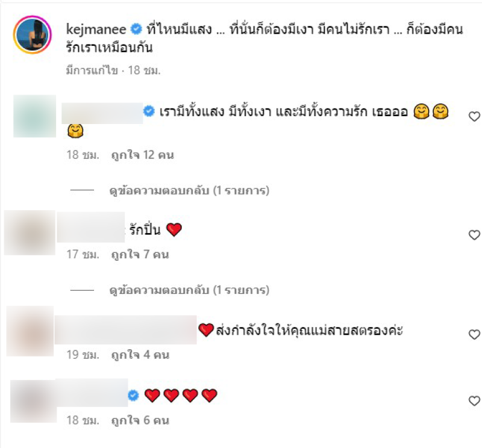482x448 pixels.
Task: View who liked: ถูกใจ 4 คน
Action: click(140, 355)
